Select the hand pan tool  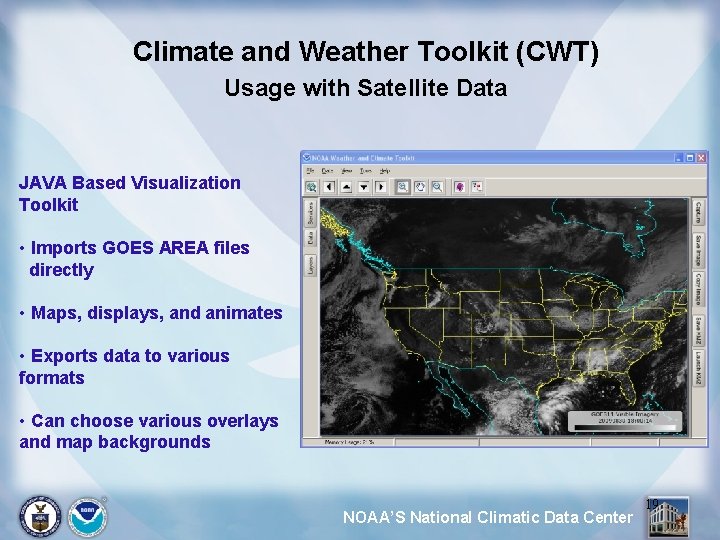point(420,187)
